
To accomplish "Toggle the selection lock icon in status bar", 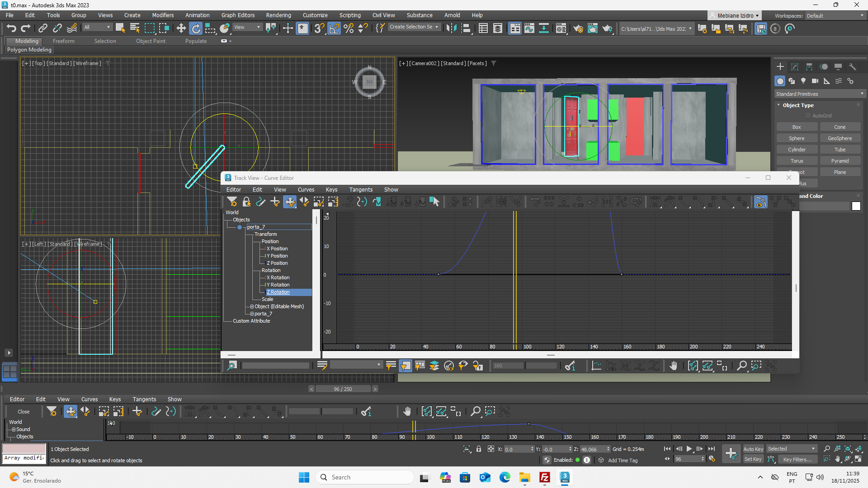I will point(479,449).
